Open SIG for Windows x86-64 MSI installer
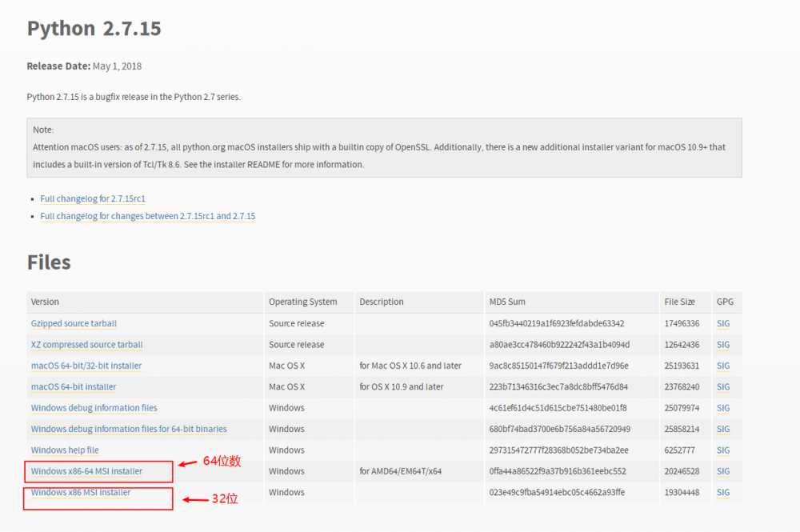The image size is (800, 532). pyautogui.click(x=723, y=471)
